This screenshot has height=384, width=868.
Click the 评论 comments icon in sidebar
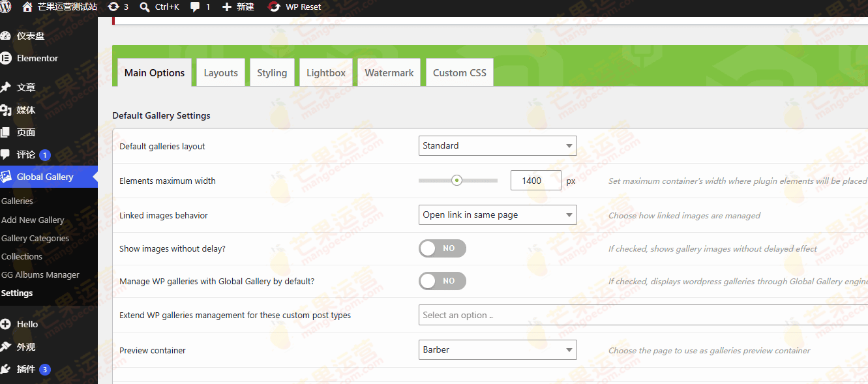click(x=6, y=155)
